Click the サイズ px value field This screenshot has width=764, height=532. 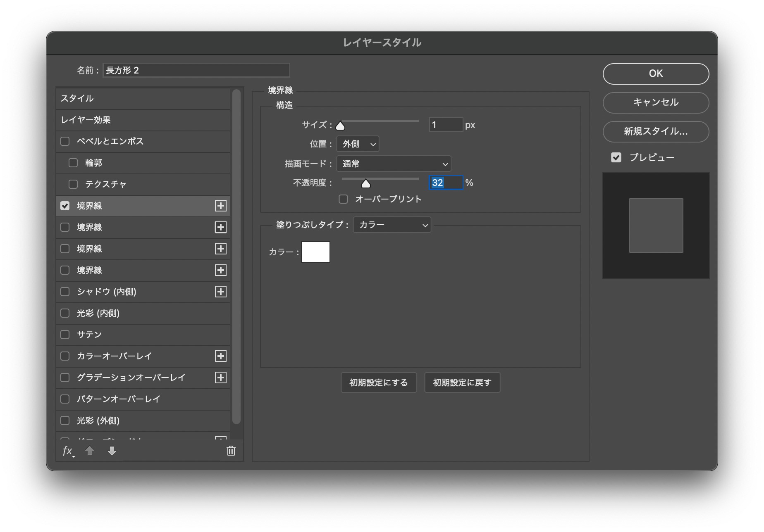tap(446, 125)
